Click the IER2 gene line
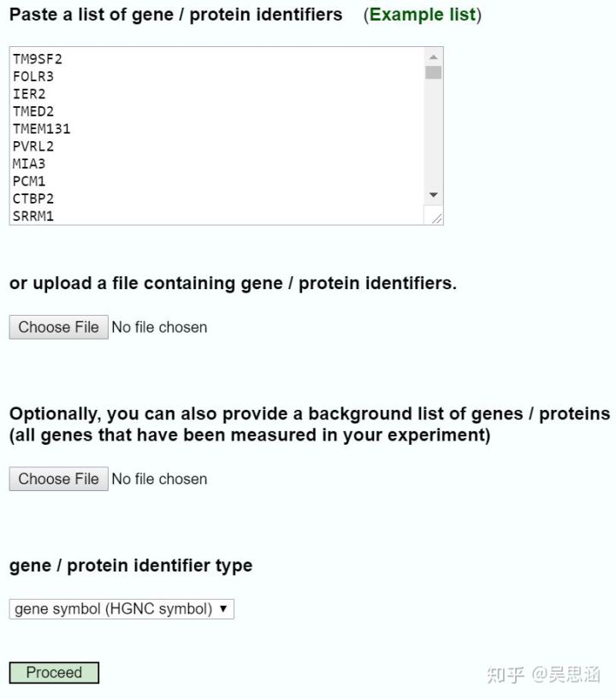 [30, 94]
